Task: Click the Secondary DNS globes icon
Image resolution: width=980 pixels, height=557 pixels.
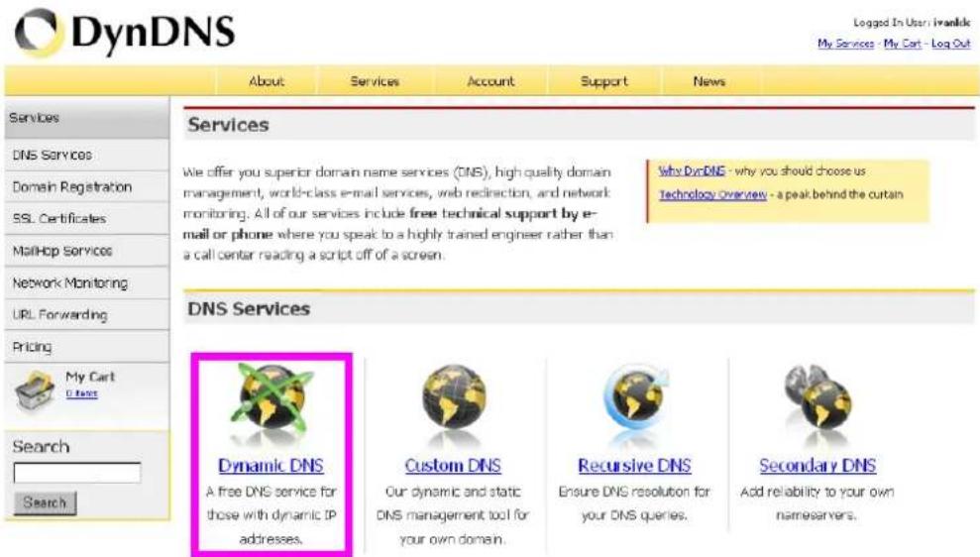Action: tap(817, 397)
